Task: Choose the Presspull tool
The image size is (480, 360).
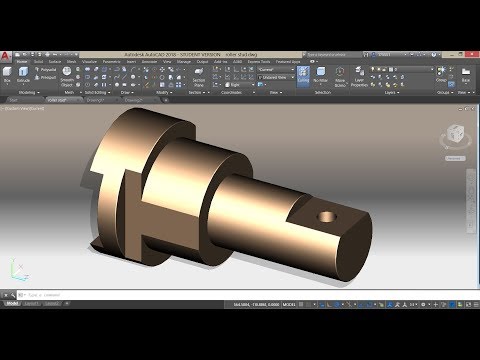Action: pos(46,77)
